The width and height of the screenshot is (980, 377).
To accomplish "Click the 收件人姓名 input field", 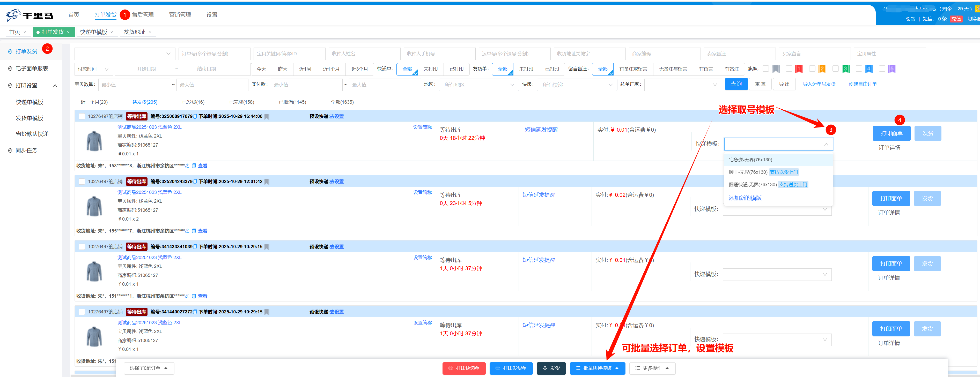I will 364,54.
